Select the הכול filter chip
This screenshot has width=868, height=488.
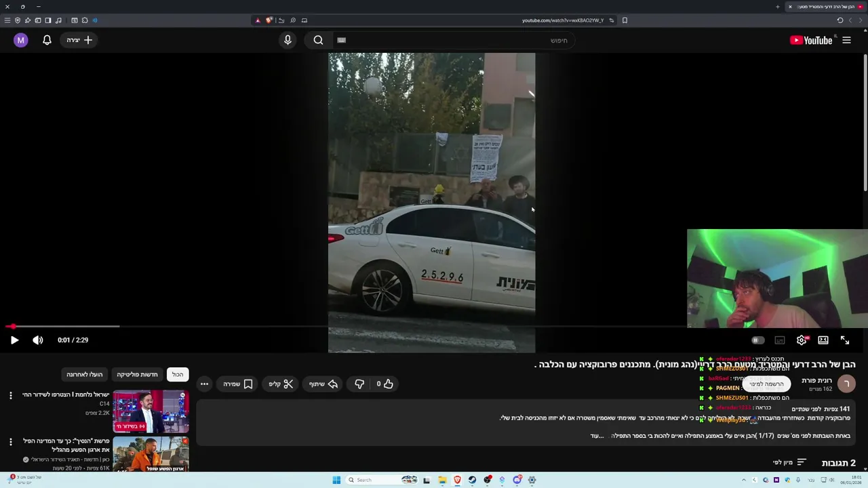[x=178, y=374]
